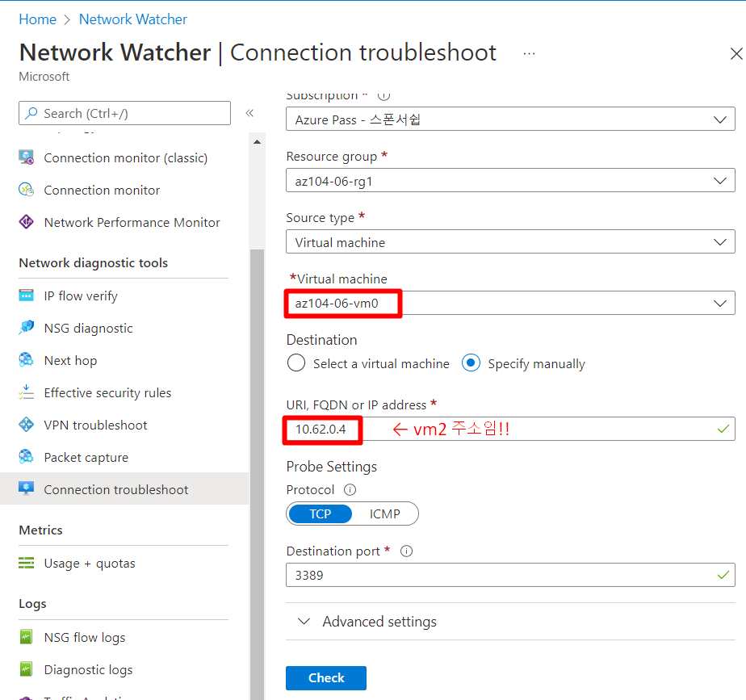The width and height of the screenshot is (746, 700).
Task: Switch protocol to TCP
Action: coord(321,514)
